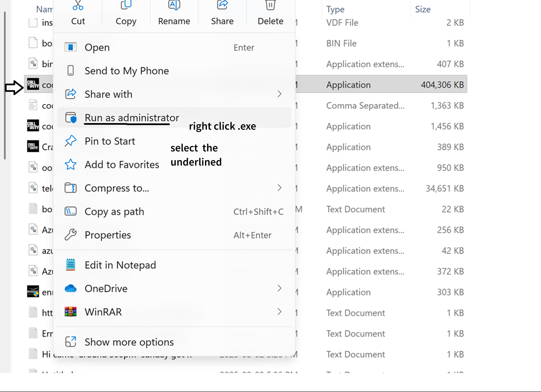Click the vertical scrollbar on left edge

pos(5,86)
